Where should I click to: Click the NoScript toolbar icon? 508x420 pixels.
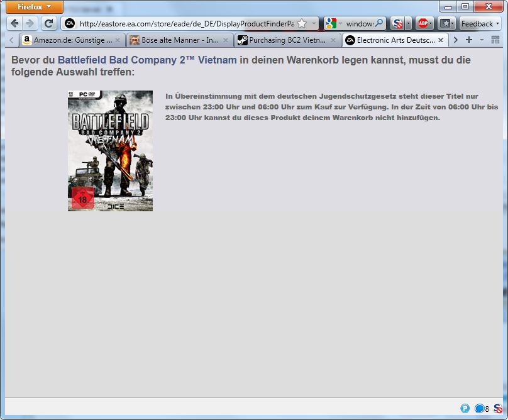[x=397, y=23]
